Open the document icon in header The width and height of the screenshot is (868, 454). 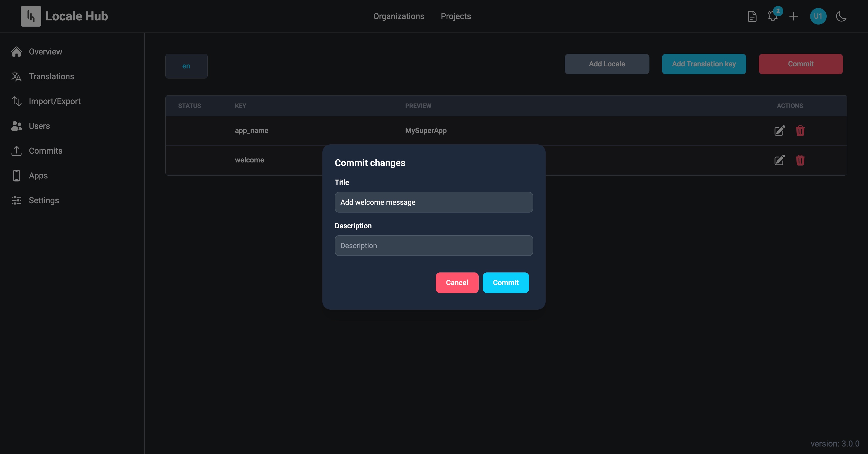coord(752,16)
